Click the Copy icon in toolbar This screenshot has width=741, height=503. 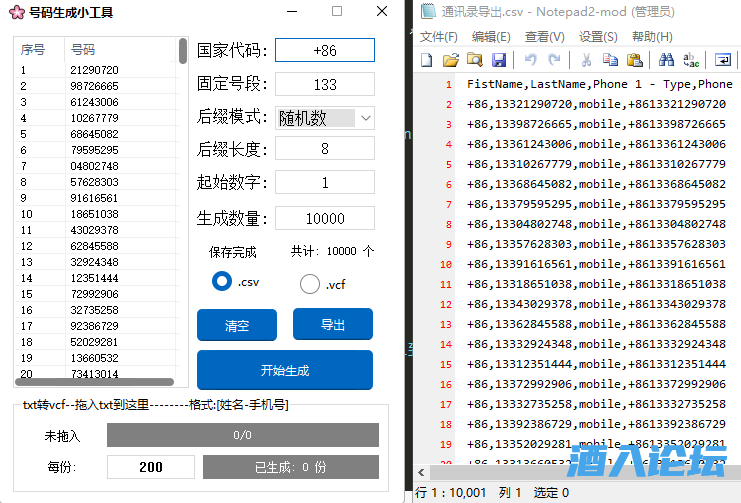click(609, 60)
